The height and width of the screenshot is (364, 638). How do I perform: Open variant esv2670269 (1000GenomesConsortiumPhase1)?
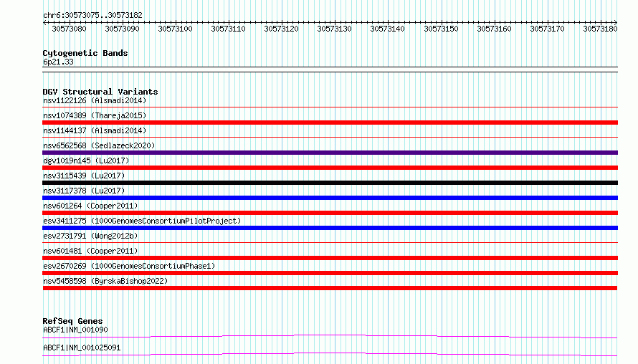coord(129,266)
